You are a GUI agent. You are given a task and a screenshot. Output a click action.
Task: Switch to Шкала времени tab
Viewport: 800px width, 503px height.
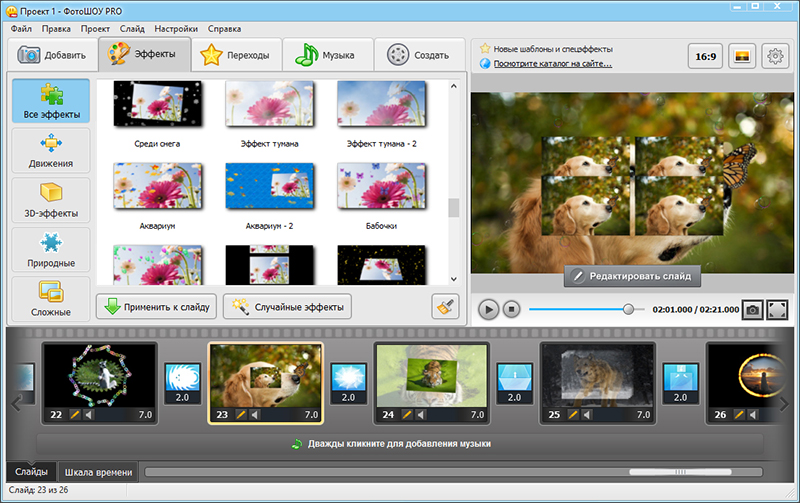pyautogui.click(x=98, y=472)
